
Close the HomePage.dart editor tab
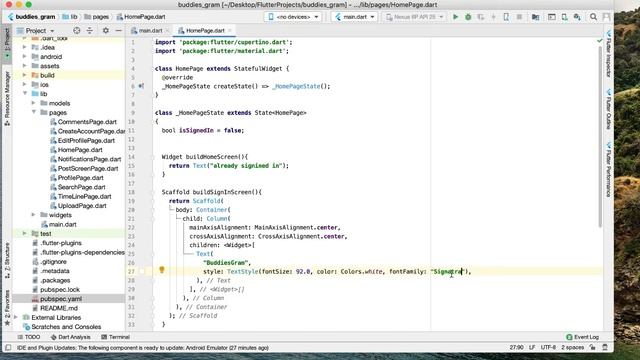tap(230, 31)
